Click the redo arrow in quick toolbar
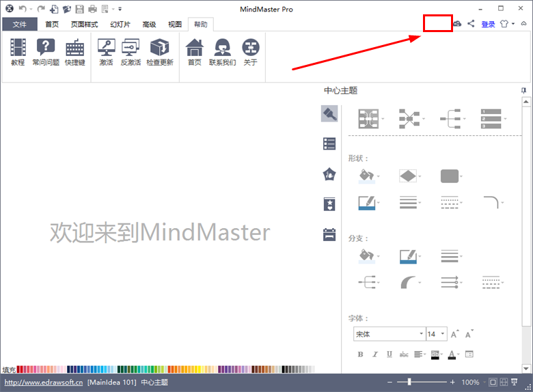 coord(41,9)
